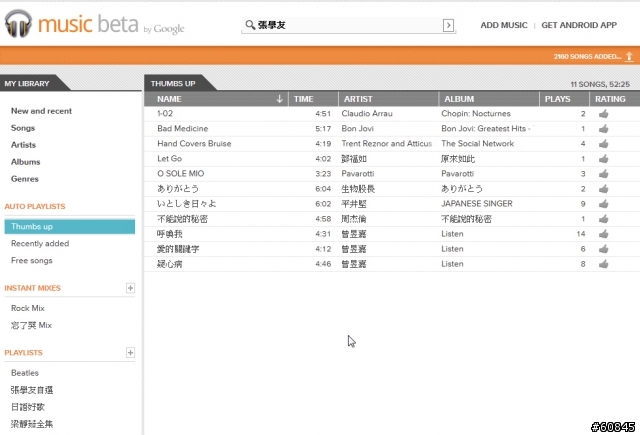Click album Bon Jovi: Greatest Hits
This screenshot has width=640, height=435.
pyautogui.click(x=487, y=129)
